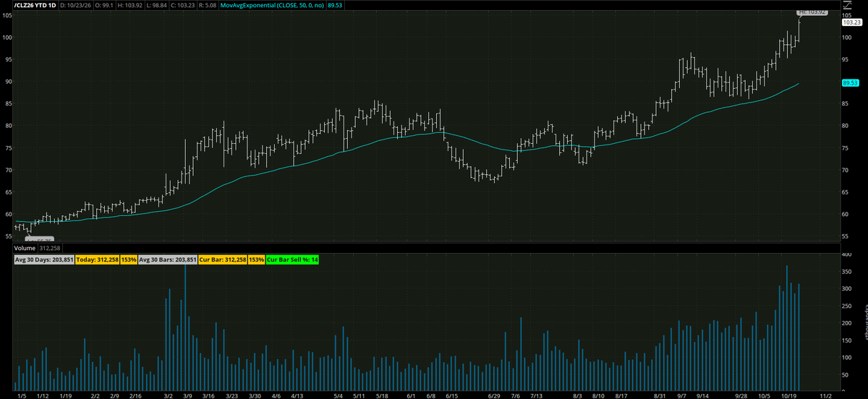Image resolution: width=868 pixels, height=399 pixels.
Task: Click the Volume study title
Action: point(25,248)
